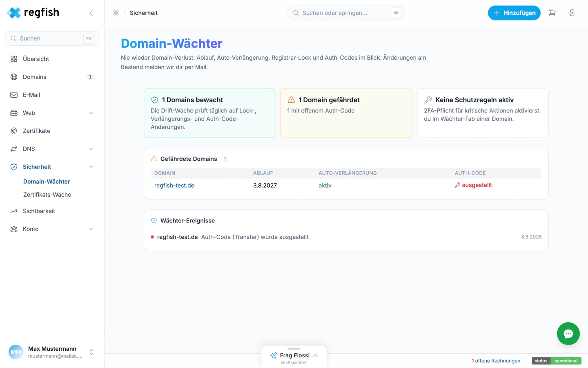Open the dashboard grid breadcrumb icon

pyautogui.click(x=116, y=13)
